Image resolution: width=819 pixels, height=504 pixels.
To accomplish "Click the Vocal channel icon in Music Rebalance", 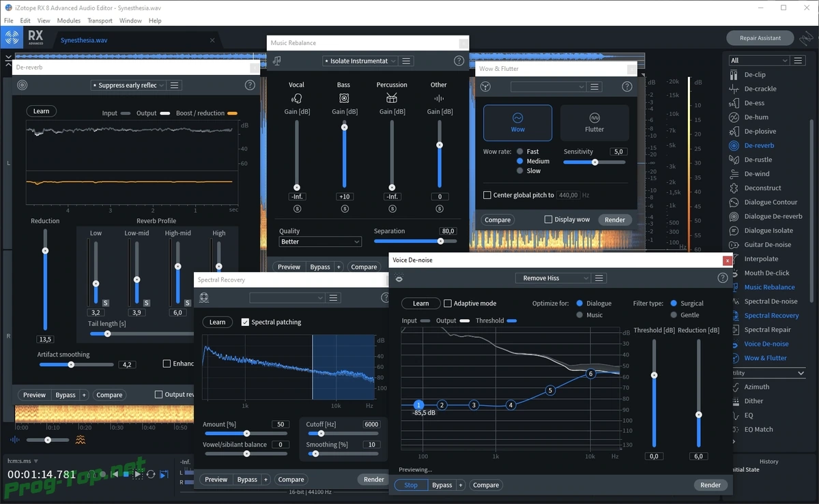I will (296, 98).
